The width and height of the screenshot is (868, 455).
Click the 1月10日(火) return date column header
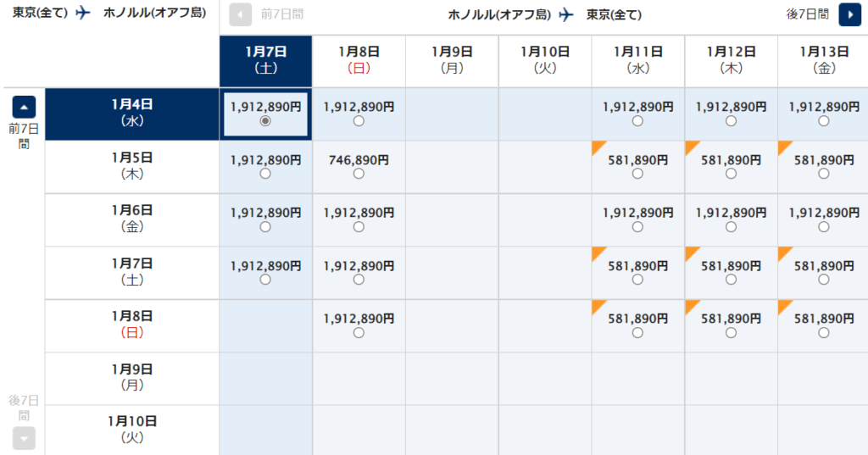coord(545,61)
